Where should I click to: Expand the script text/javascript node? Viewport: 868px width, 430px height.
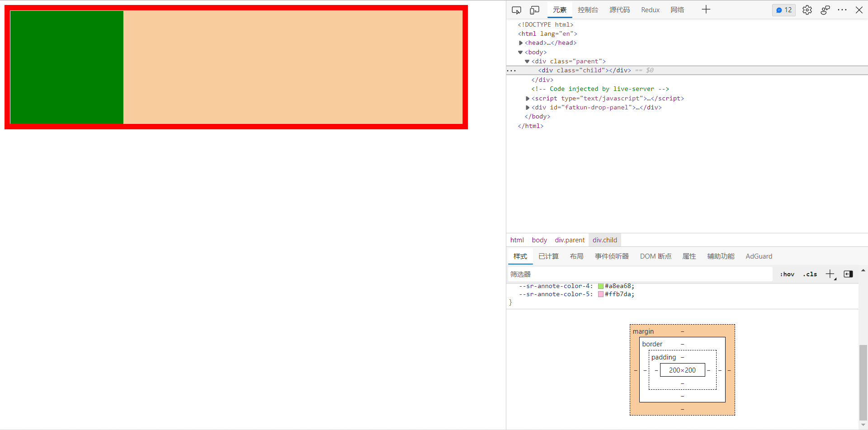tap(528, 99)
